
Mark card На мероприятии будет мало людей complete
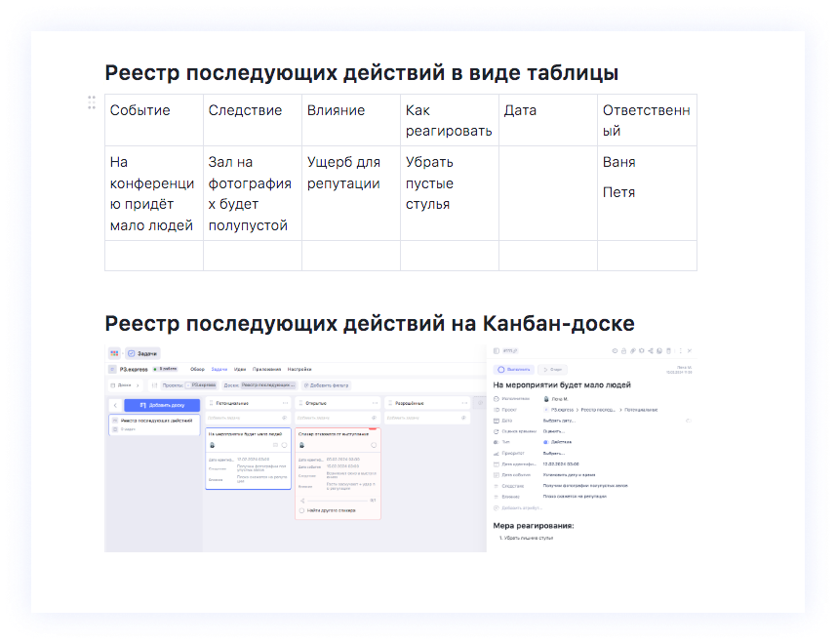[283, 445]
